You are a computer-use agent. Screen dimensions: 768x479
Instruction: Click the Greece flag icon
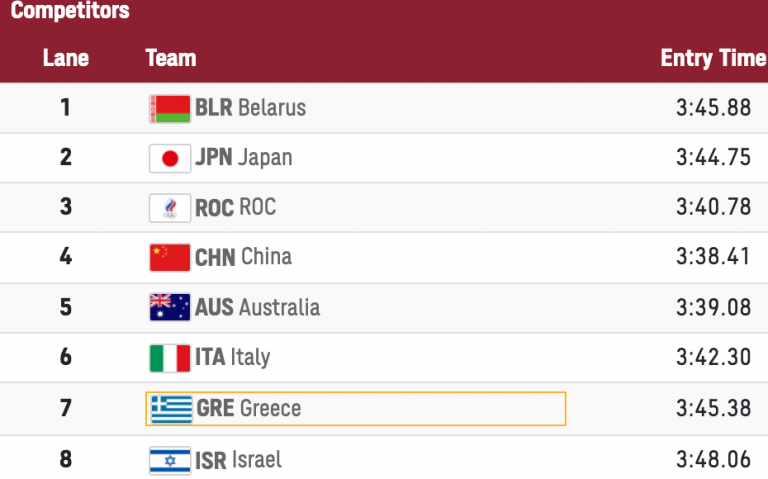point(171,409)
